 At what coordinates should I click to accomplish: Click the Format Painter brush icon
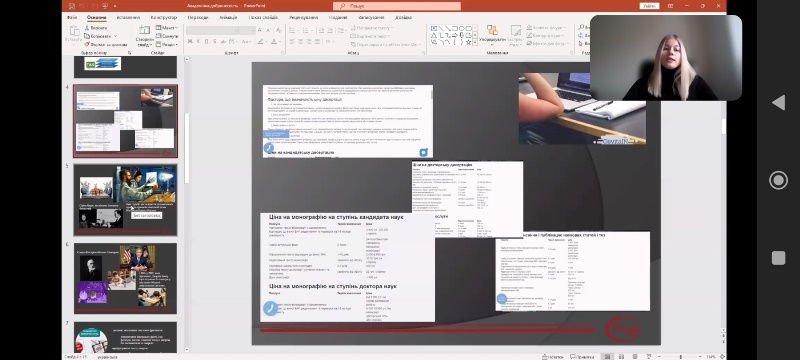[87, 44]
